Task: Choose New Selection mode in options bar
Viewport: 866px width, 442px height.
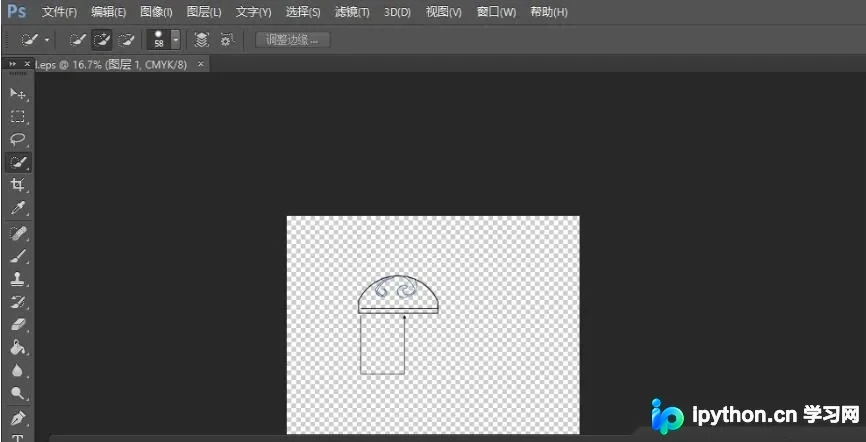Action: [x=78, y=40]
